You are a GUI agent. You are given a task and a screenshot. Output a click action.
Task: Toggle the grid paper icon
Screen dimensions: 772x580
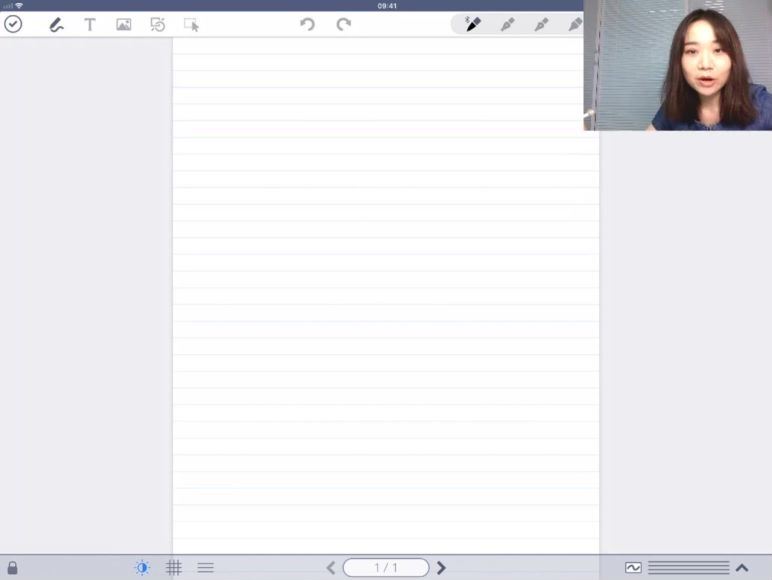pyautogui.click(x=174, y=568)
